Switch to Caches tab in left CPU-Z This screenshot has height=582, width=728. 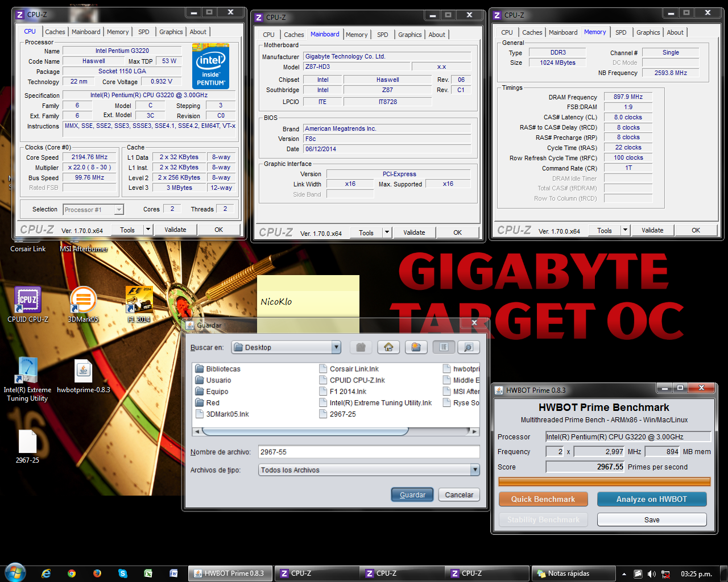tap(55, 32)
